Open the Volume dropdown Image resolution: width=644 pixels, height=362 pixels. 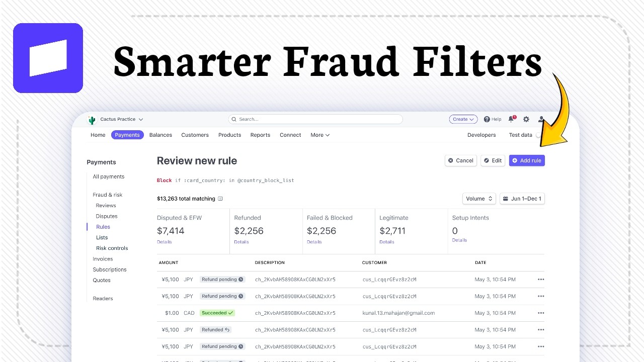tap(479, 199)
